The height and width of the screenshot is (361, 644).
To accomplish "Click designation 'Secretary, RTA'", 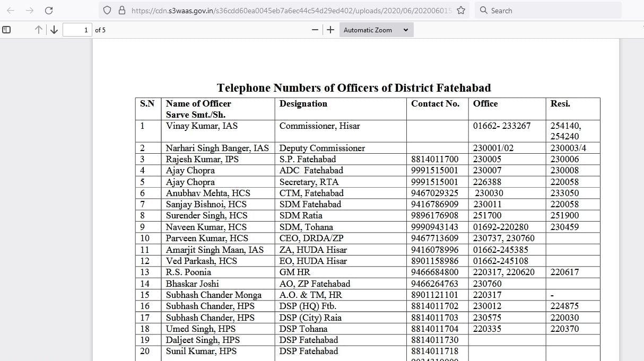I will (309, 182).
